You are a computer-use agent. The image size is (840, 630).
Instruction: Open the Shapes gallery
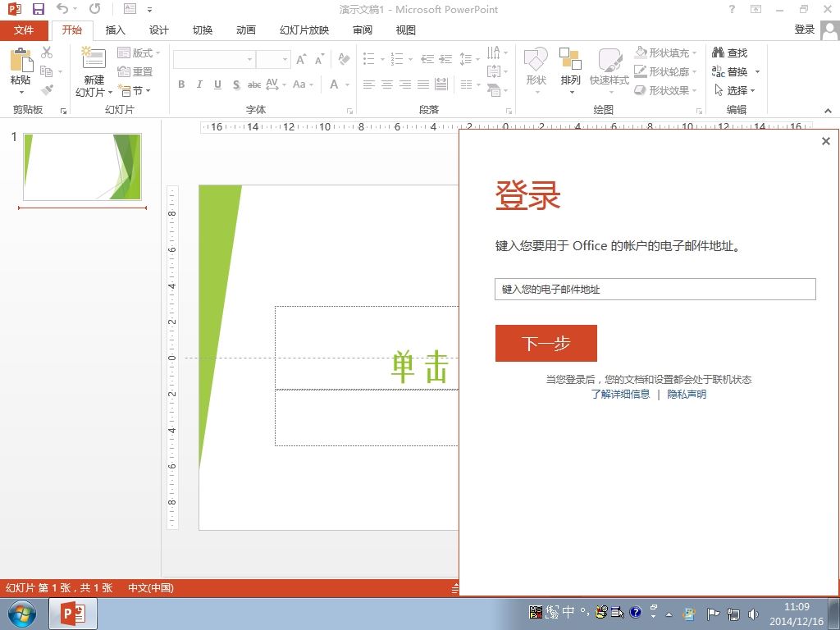(536, 71)
